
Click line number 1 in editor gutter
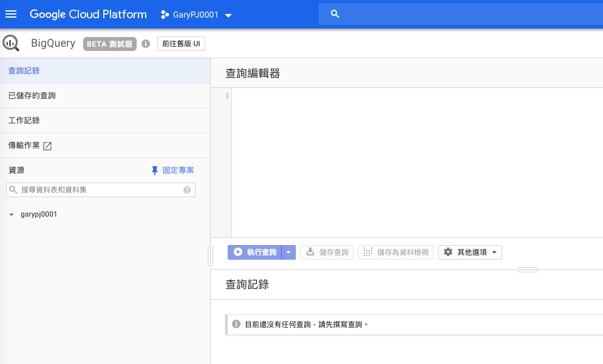pyautogui.click(x=227, y=95)
